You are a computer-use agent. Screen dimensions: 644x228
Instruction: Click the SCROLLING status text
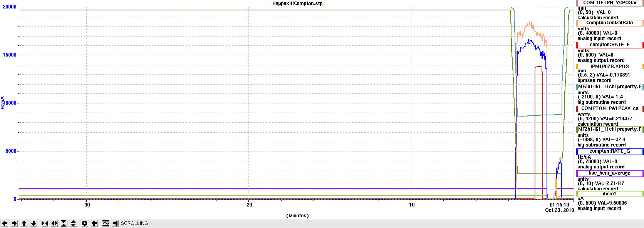coord(134,223)
